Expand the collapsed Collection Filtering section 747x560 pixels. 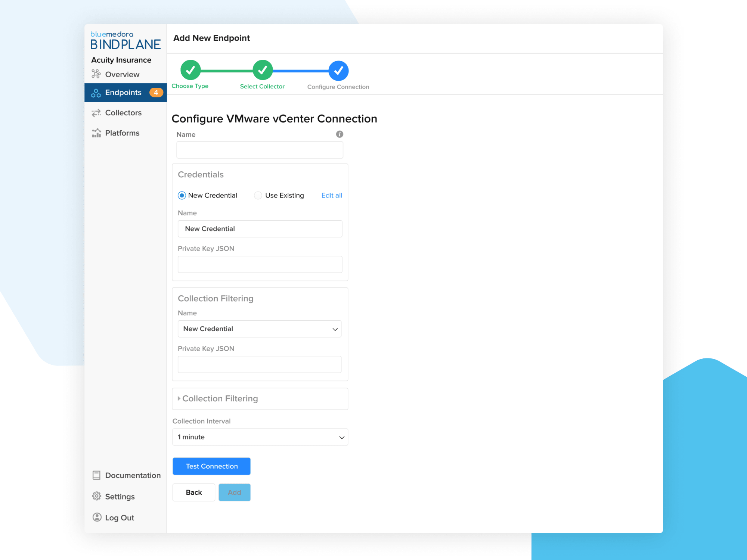coord(260,399)
